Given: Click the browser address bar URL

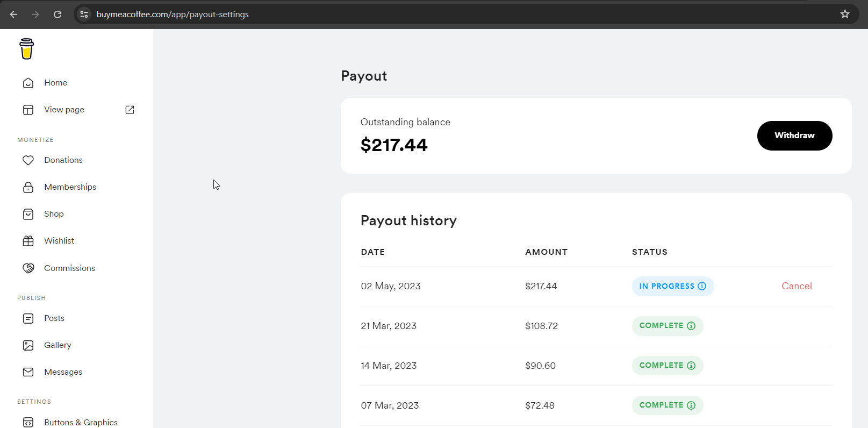Looking at the screenshot, I should pos(172,14).
